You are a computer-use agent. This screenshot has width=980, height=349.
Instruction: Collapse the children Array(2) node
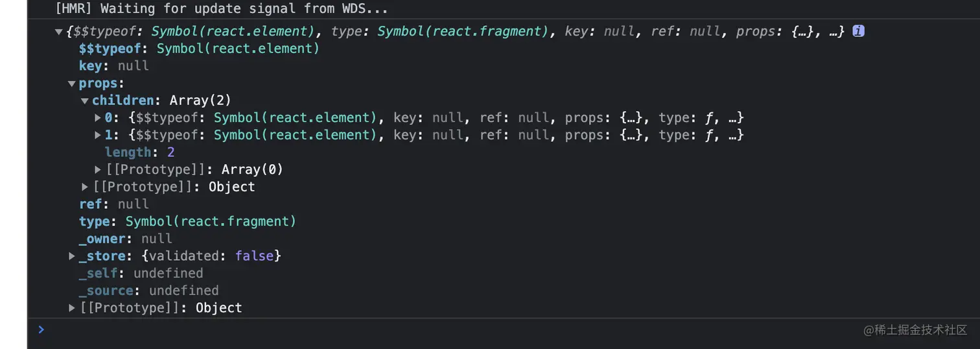[85, 101]
